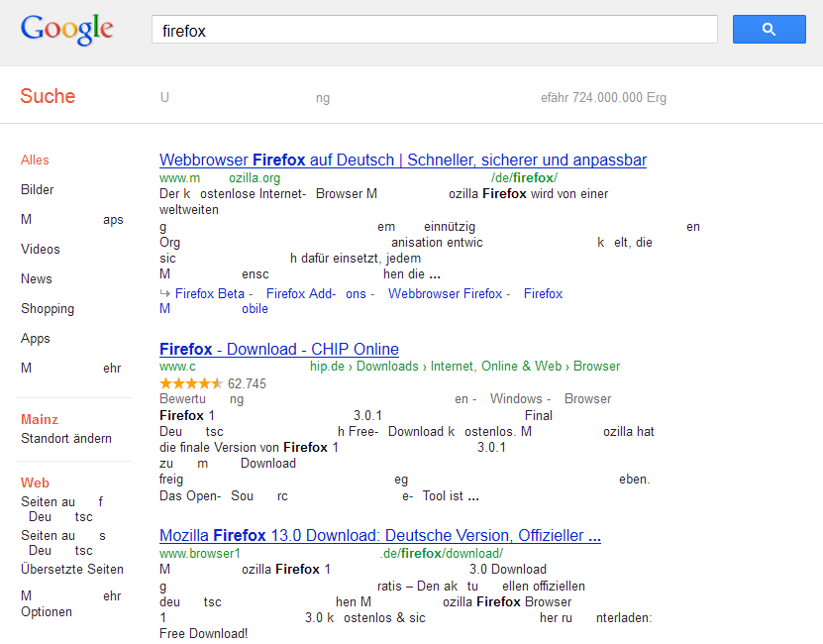Open Mozilla Firefox 13.0 Download result
Screen dimensions: 823x644
379,536
